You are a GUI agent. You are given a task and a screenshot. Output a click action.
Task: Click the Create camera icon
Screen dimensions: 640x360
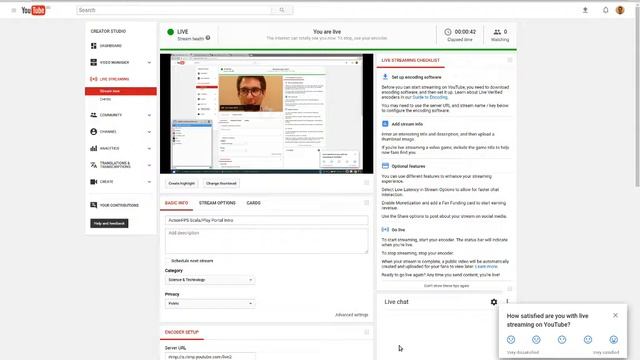93,182
